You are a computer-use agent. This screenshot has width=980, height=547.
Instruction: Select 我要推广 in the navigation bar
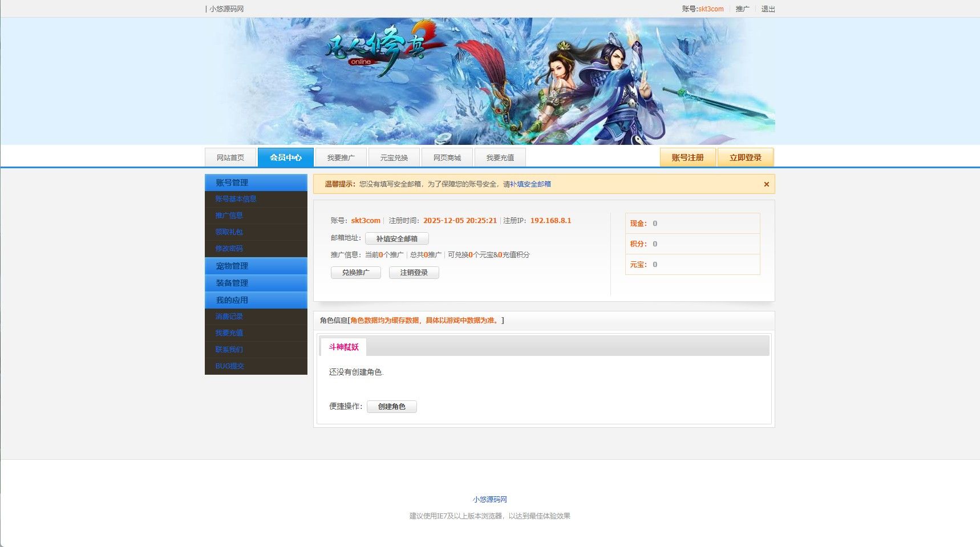tap(341, 157)
